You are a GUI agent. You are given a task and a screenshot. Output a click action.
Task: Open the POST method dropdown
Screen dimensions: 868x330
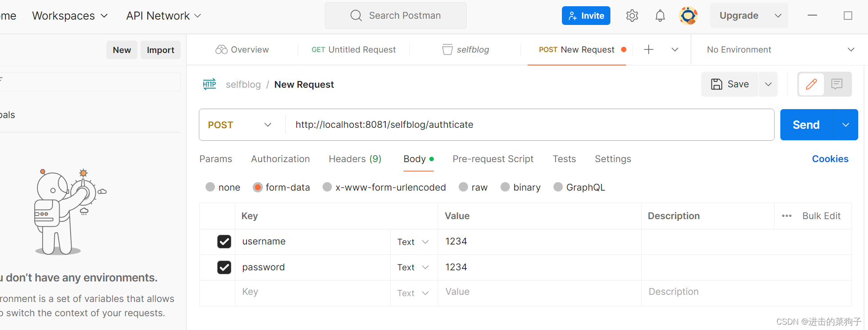click(x=240, y=125)
